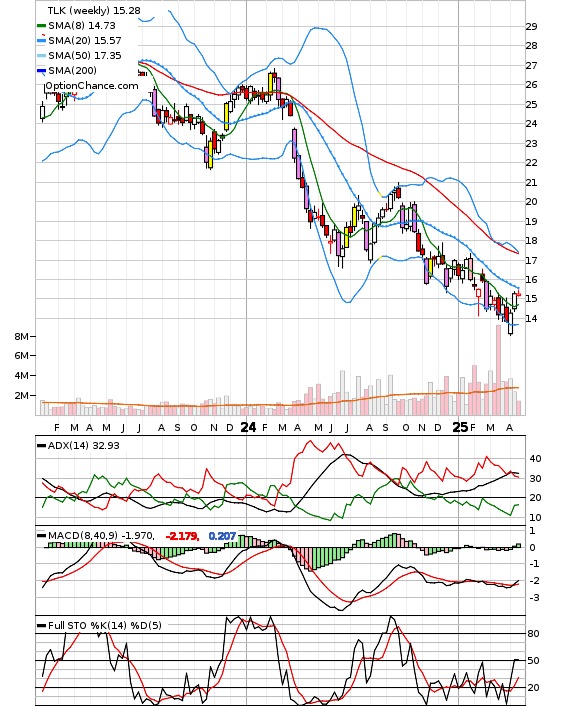Select the bold 24 year marker on time axis
This screenshot has height=706, width=566.
(x=249, y=427)
